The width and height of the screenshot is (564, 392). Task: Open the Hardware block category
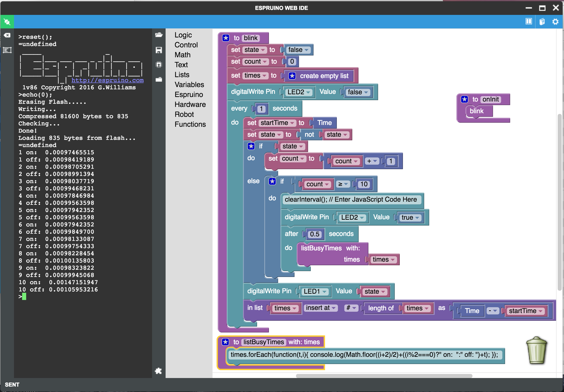(190, 104)
